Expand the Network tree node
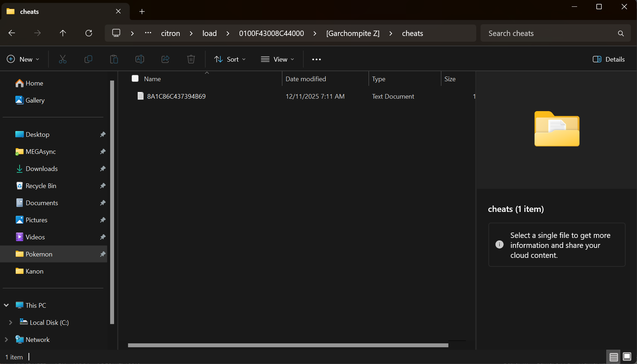This screenshot has height=364, width=637. click(x=6, y=339)
